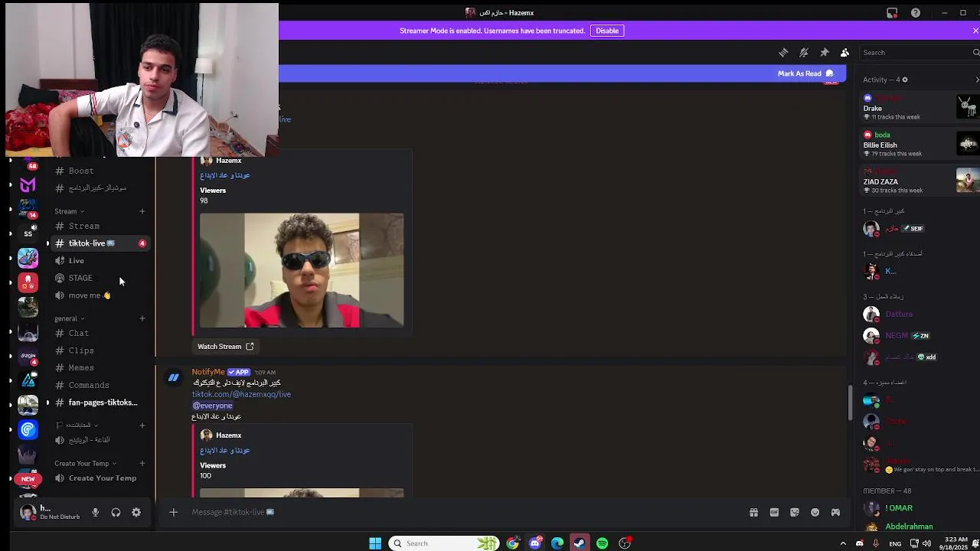Viewport: 980px width, 551px height.
Task: Add channel to general category plus
Action: [x=142, y=318]
